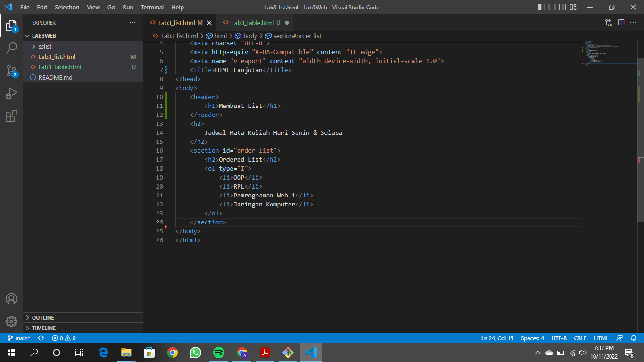Split the editor to the right

point(621,23)
